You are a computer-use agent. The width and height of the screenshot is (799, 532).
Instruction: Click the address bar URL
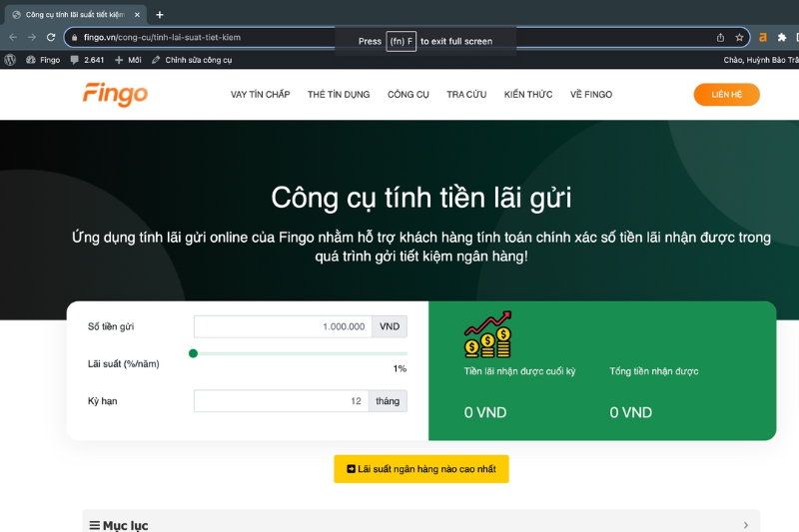[x=162, y=37]
